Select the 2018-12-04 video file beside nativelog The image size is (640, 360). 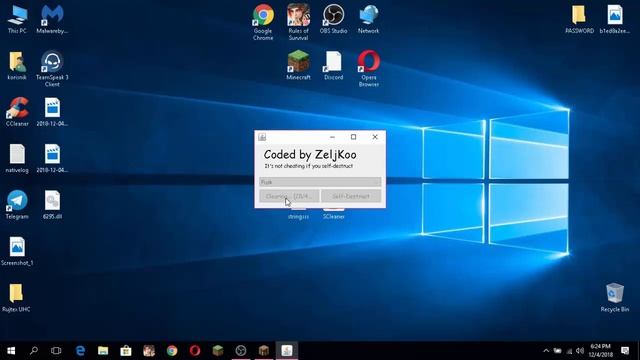pyautogui.click(x=52, y=158)
